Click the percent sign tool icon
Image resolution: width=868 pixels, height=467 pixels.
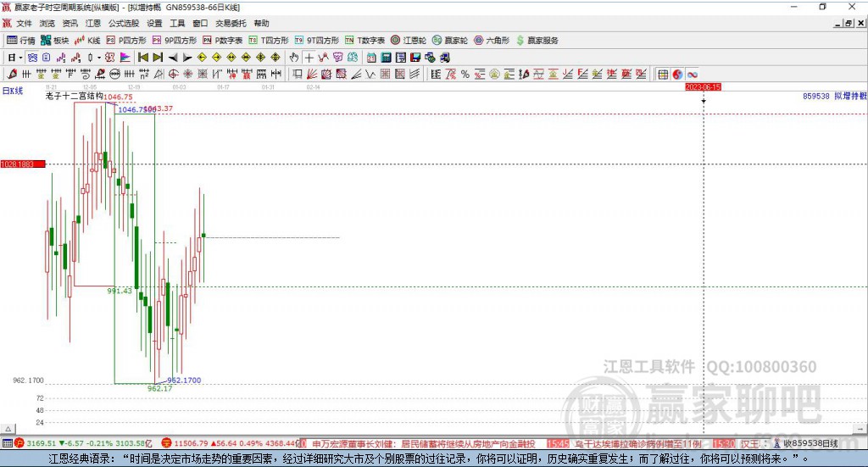pyautogui.click(x=465, y=74)
